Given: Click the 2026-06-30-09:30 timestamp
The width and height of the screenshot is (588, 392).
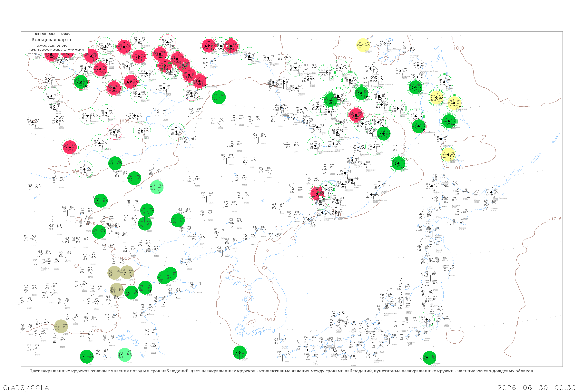Looking at the screenshot, I should pos(536,387).
